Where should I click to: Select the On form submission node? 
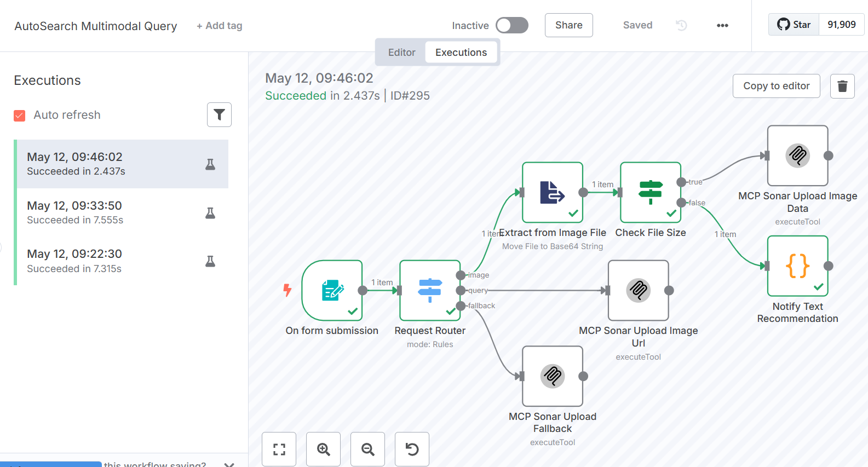(x=332, y=290)
